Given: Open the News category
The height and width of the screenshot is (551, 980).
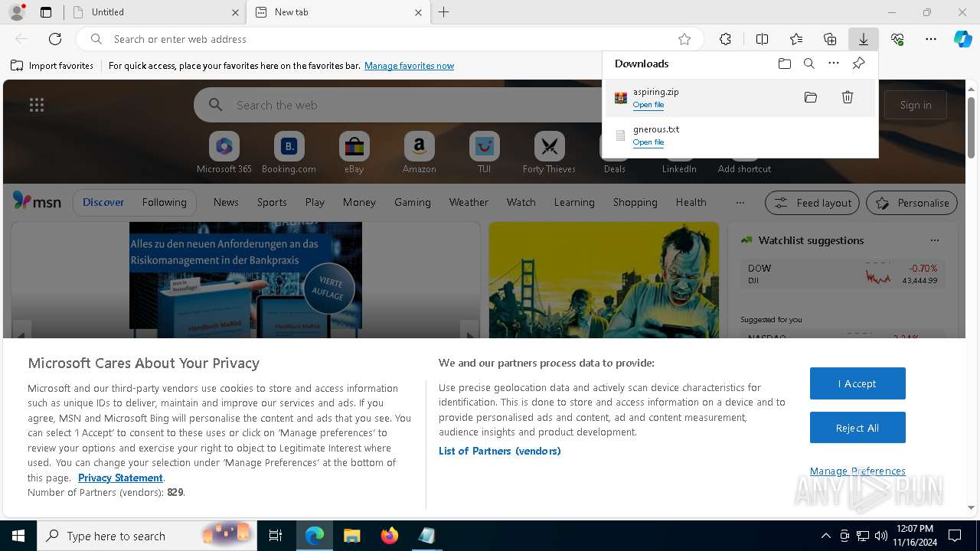Looking at the screenshot, I should tap(226, 202).
